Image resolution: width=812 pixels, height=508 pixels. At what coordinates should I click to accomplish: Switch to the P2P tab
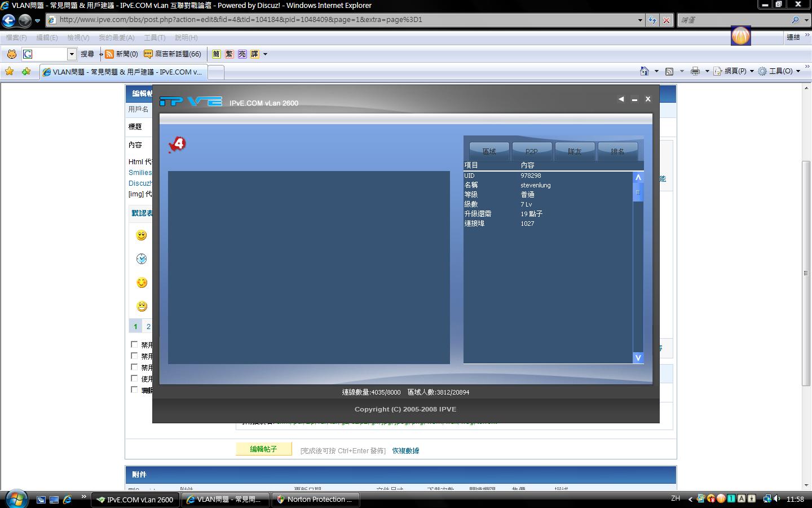pos(531,151)
